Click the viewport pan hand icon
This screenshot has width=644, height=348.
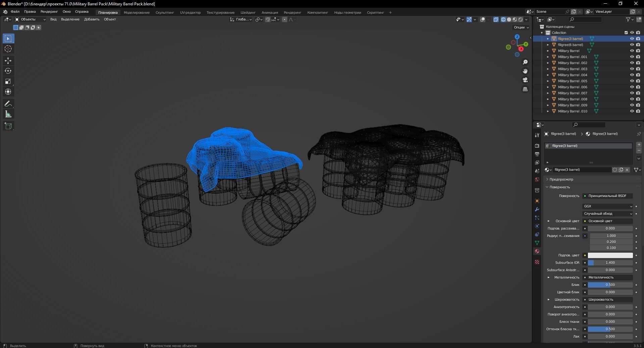pyautogui.click(x=525, y=71)
